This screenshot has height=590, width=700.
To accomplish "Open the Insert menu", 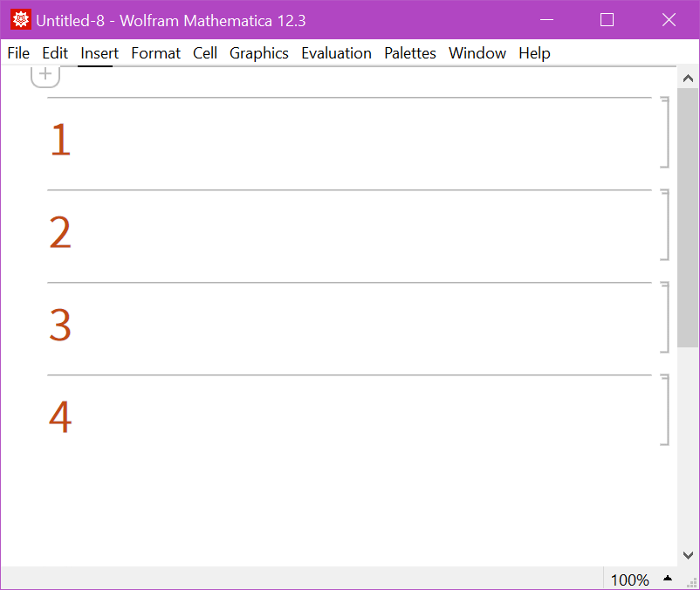I will pyautogui.click(x=100, y=53).
